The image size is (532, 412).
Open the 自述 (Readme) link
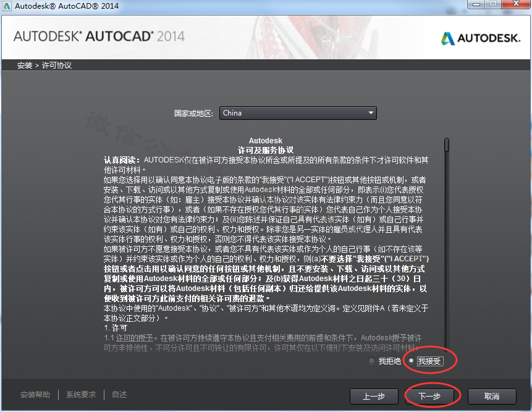click(x=119, y=395)
